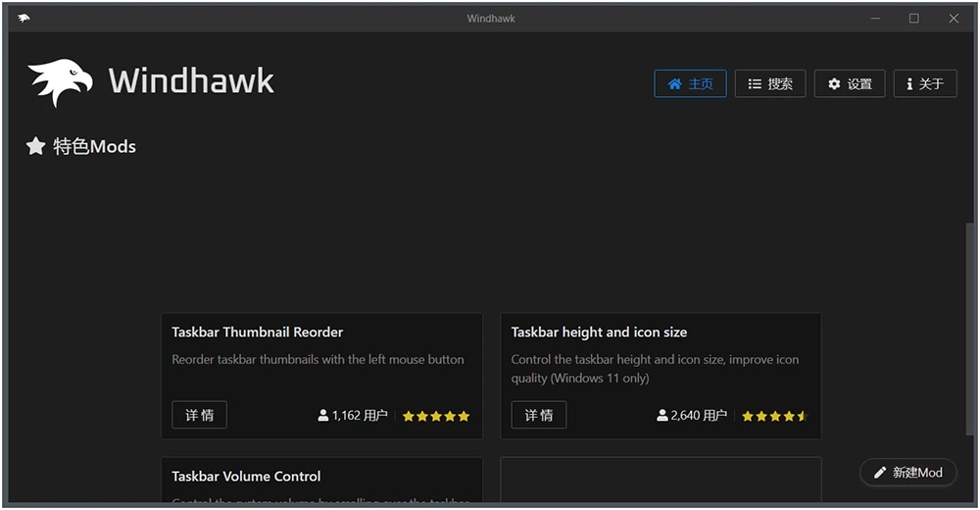Open the 设置 settings tab
The height and width of the screenshot is (510, 980).
click(850, 83)
